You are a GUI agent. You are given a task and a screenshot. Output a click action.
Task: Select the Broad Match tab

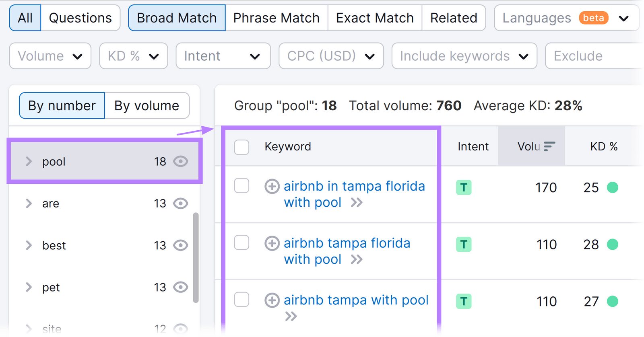point(177,18)
